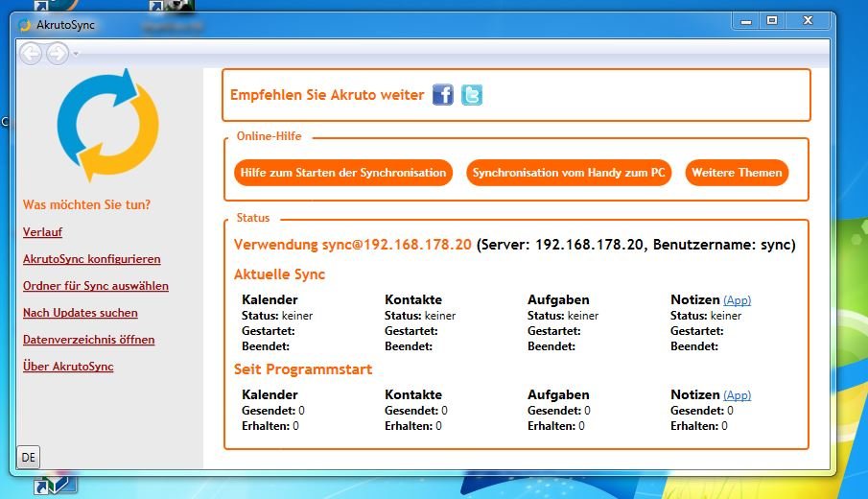The width and height of the screenshot is (868, 499).
Task: Click Verwendung sync@192.168.178.20 text
Action: click(x=353, y=245)
